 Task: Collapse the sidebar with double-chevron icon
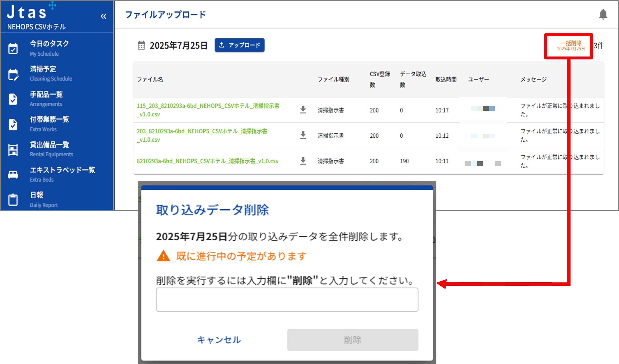103,16
